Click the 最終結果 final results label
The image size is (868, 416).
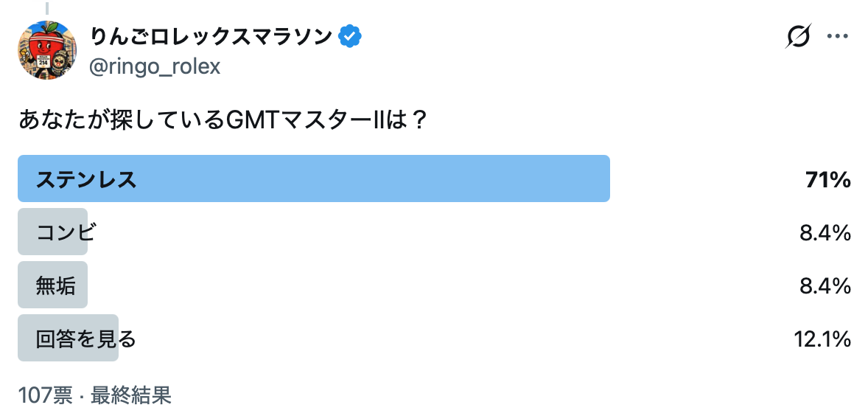[x=130, y=395]
